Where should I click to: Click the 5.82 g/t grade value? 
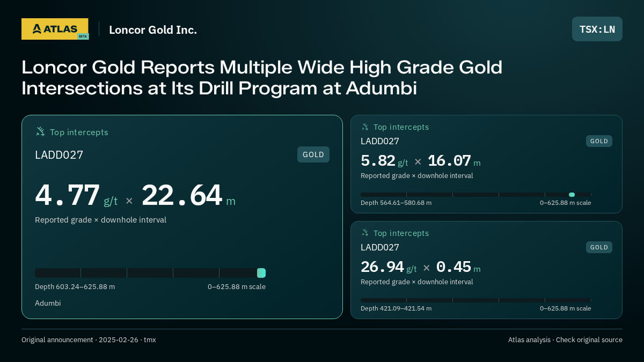tap(384, 161)
